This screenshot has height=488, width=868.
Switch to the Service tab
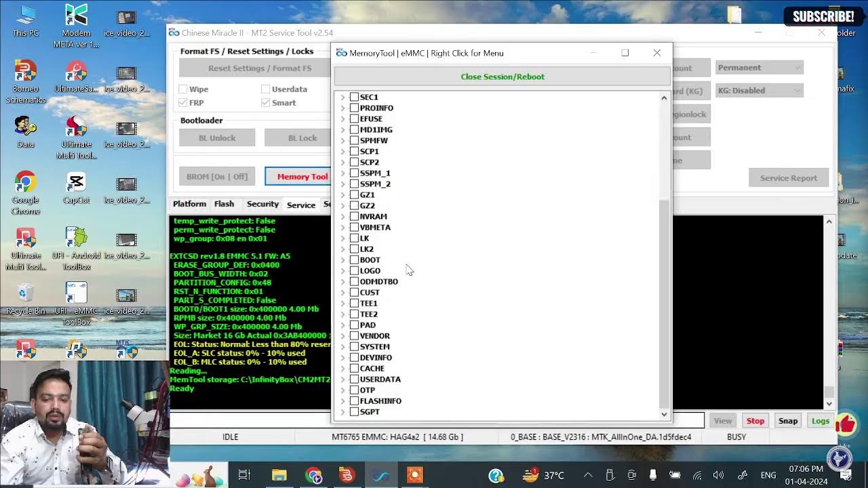point(300,205)
